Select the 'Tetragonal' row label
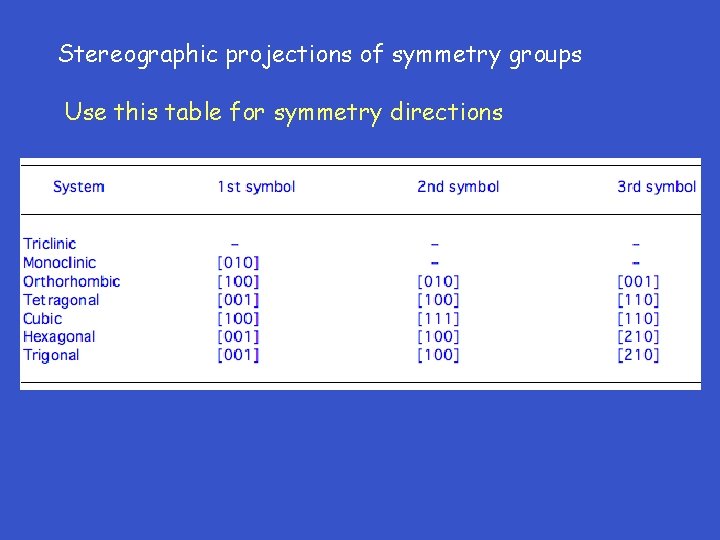The height and width of the screenshot is (540, 720). pyautogui.click(x=61, y=300)
